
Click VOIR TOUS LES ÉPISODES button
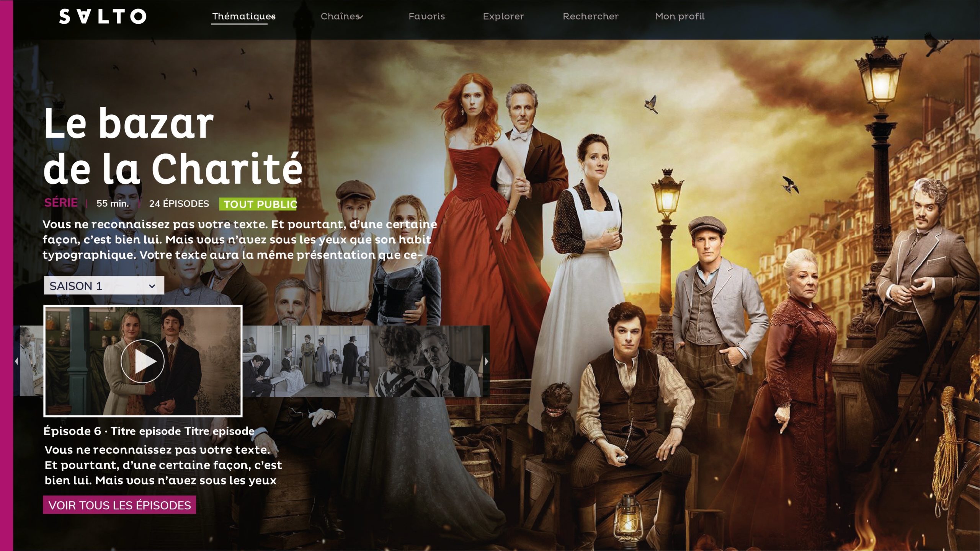click(119, 505)
